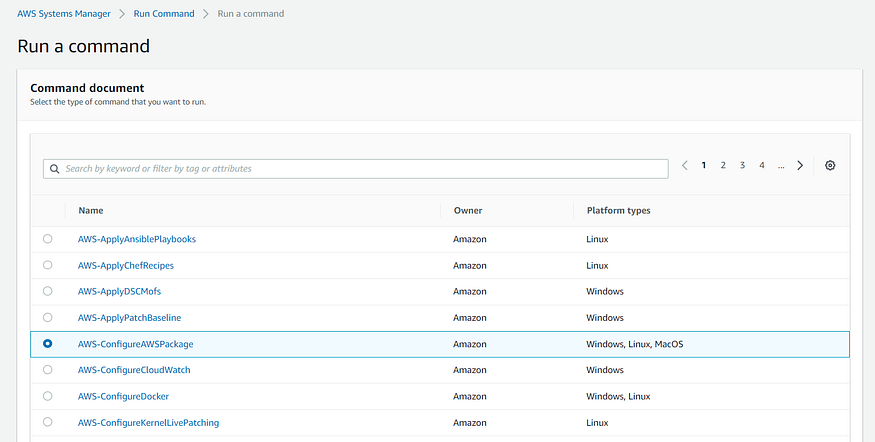The width and height of the screenshot is (875, 442).
Task: Select AWS-ApplyChefRecipes radio button
Action: (47, 265)
